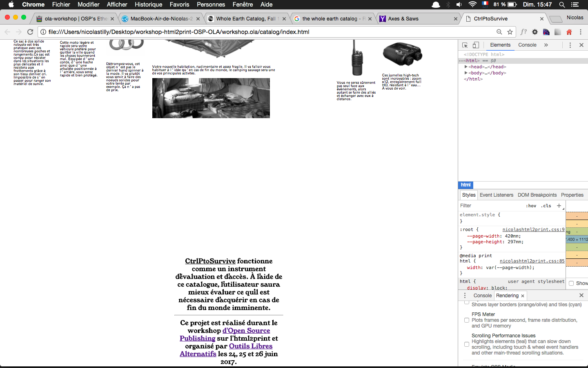Open the Console tab in DevTools top bar
Screen dimensions: 588x368
[527, 45]
